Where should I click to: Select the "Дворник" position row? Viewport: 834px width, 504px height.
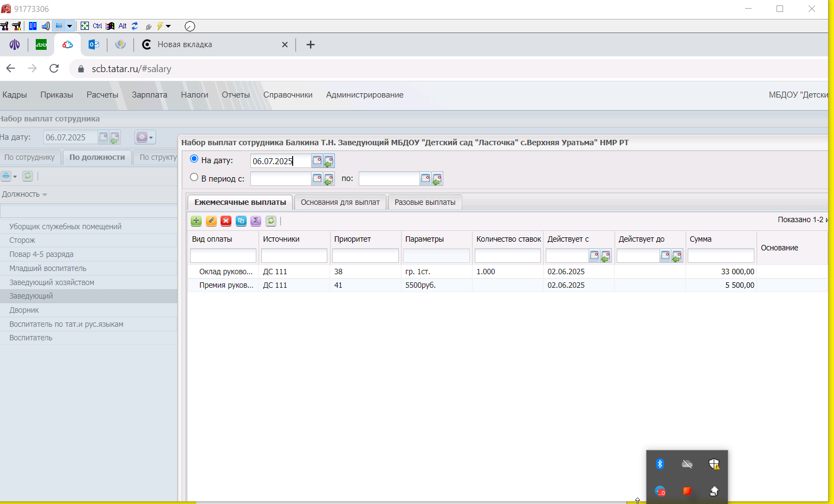[88, 310]
